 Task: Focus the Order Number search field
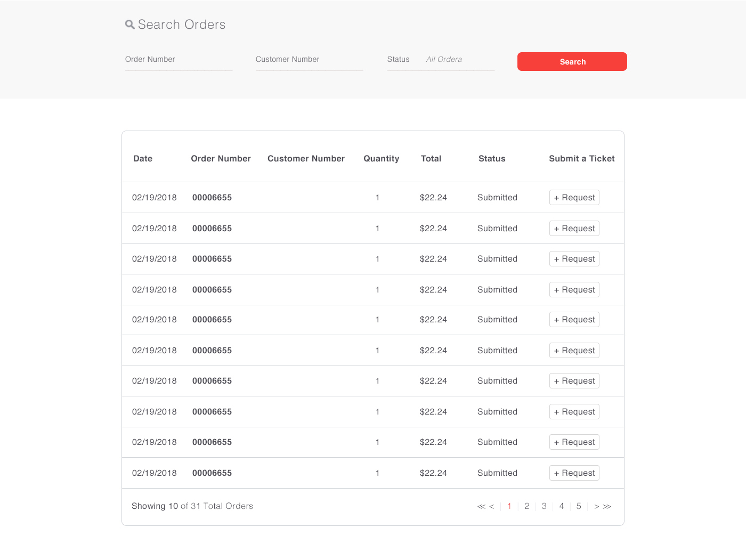pyautogui.click(x=179, y=60)
